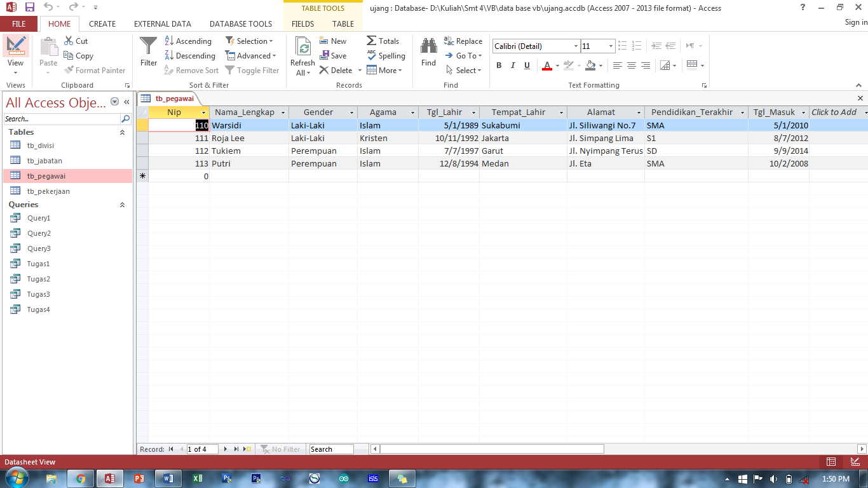The image size is (868, 488).
Task: Click the View button in the ribbon
Action: [x=15, y=56]
